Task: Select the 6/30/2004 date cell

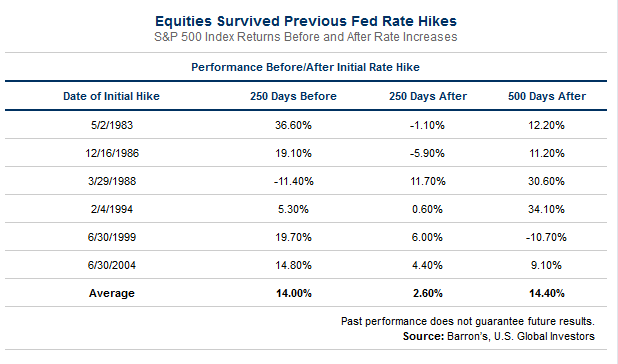Action: click(112, 265)
